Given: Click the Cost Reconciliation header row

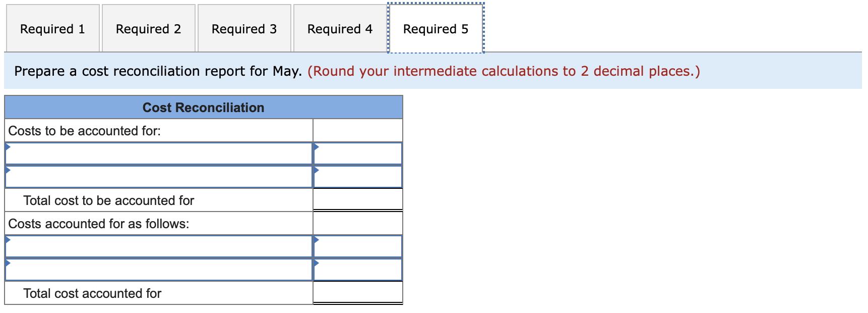Looking at the screenshot, I should point(204,107).
